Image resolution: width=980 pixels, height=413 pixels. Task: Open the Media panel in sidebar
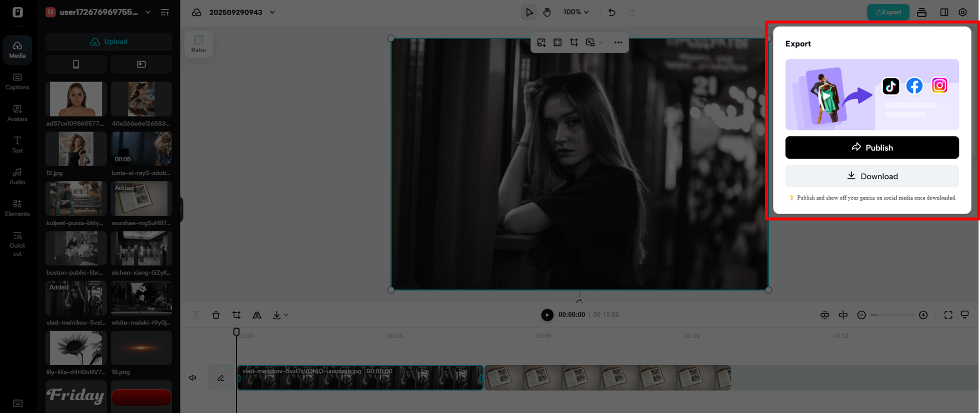(17, 49)
